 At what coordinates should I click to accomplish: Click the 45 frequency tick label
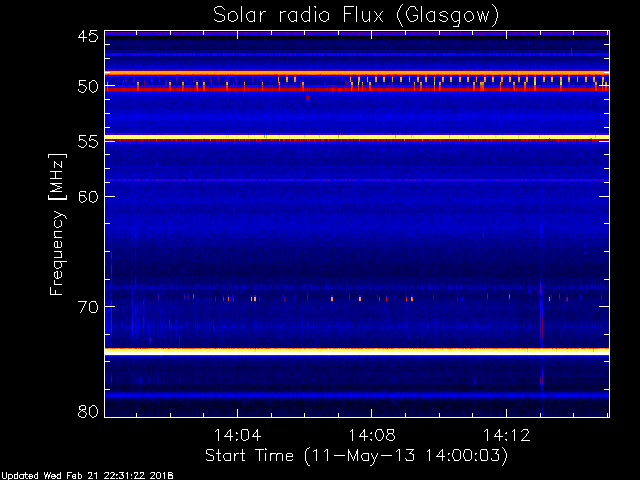[x=88, y=36]
